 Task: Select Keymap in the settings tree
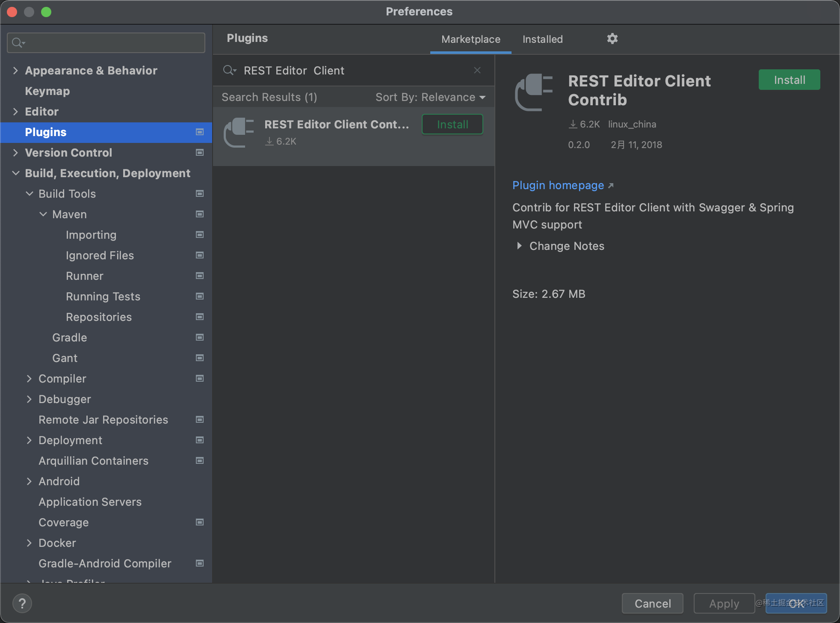(x=47, y=91)
